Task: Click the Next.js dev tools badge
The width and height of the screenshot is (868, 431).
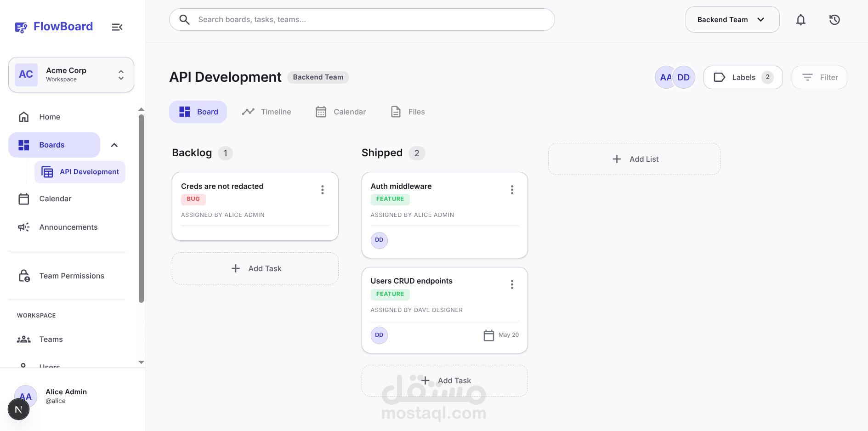Action: [x=19, y=409]
